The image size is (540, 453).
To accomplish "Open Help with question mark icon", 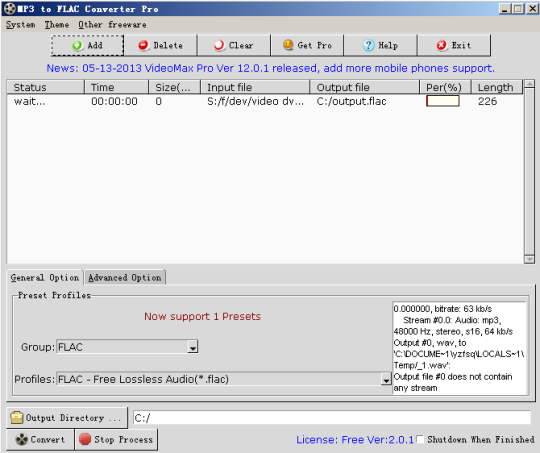I will pos(381,45).
